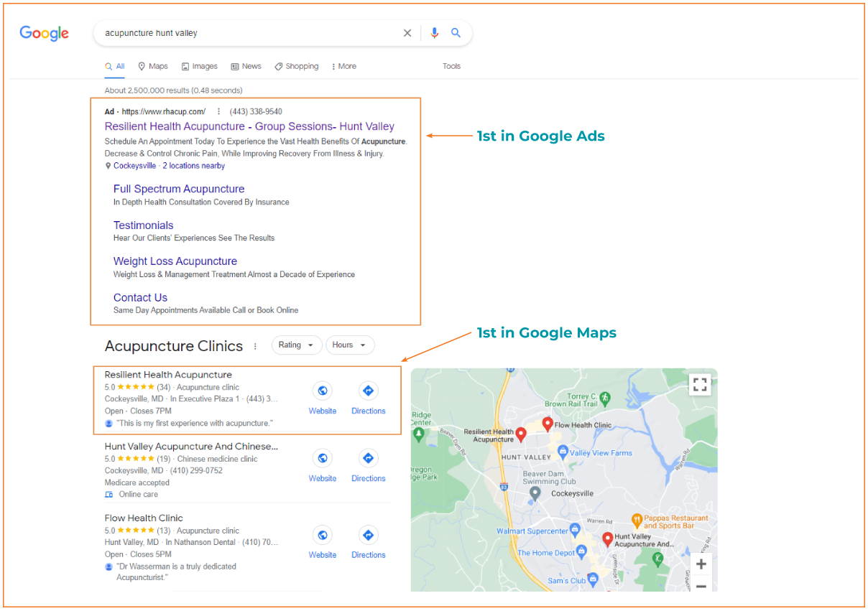Image resolution: width=868 pixels, height=611 pixels.
Task: Open Flow Health Clinic listing
Action: [144, 518]
